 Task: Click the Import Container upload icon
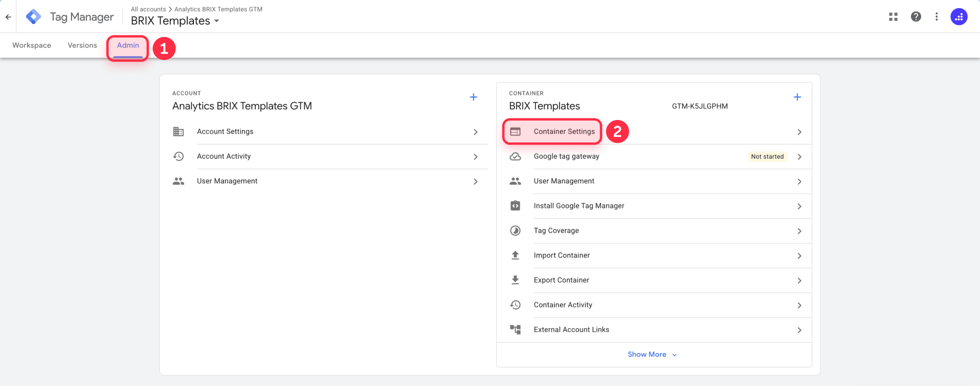(516, 255)
